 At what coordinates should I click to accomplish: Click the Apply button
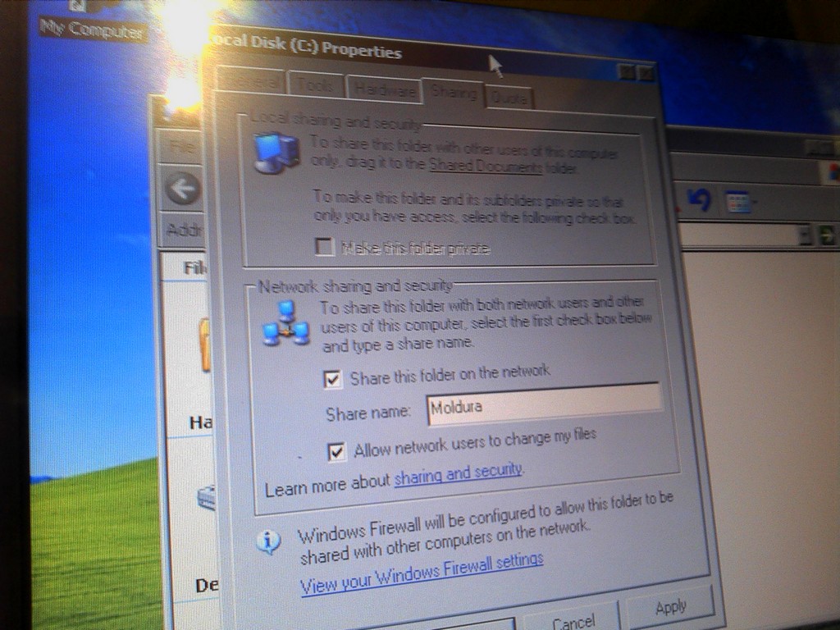pyautogui.click(x=669, y=608)
